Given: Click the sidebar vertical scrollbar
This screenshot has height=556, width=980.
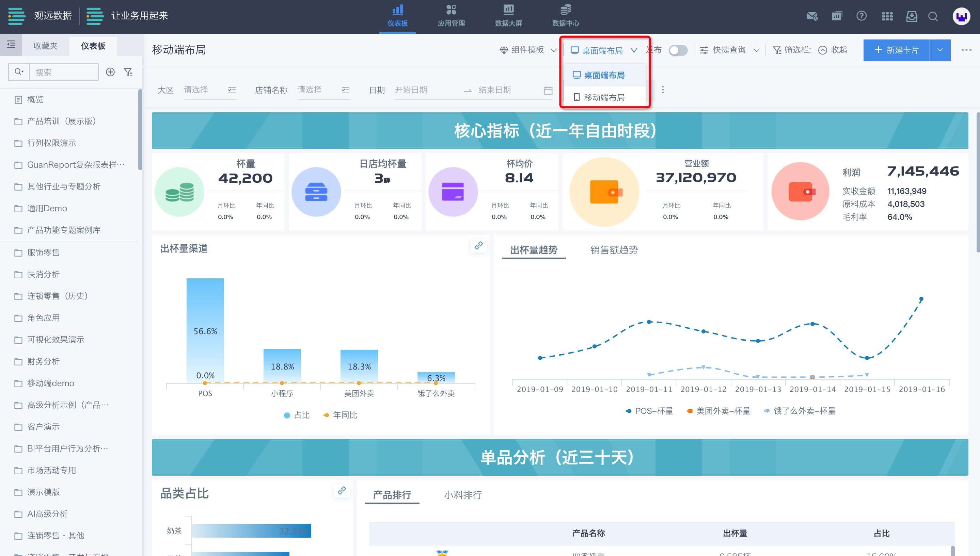Looking at the screenshot, I should coord(140,129).
